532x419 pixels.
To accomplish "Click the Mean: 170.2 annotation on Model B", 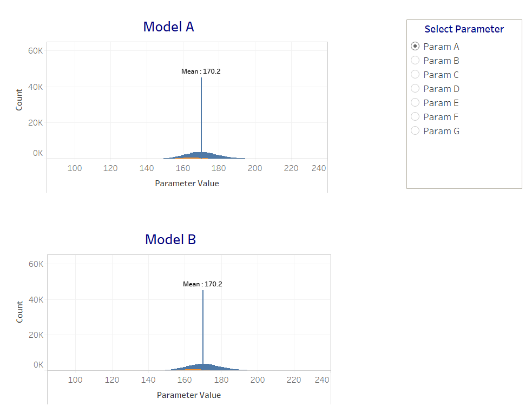I will click(201, 284).
